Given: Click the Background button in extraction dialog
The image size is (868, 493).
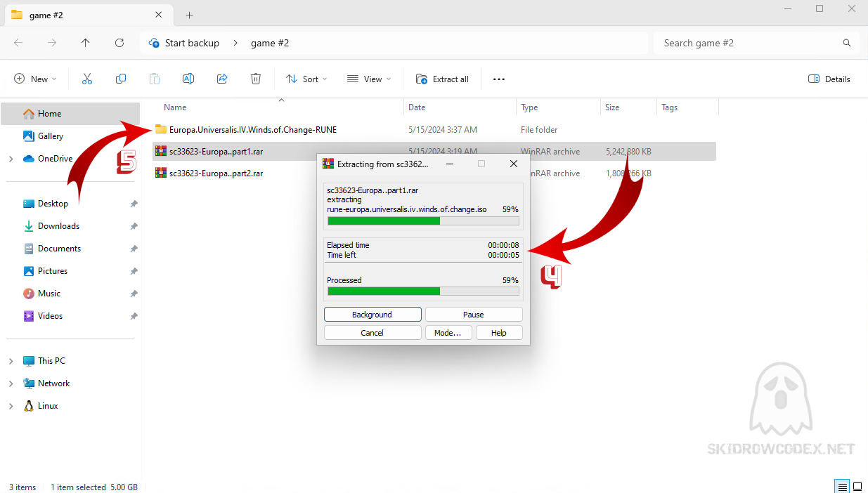Looking at the screenshot, I should coord(373,315).
